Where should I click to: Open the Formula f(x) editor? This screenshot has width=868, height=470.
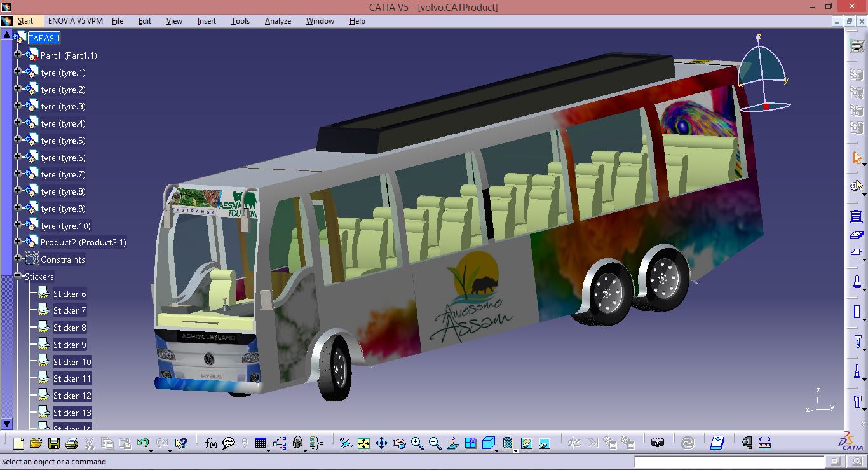pyautogui.click(x=211, y=443)
